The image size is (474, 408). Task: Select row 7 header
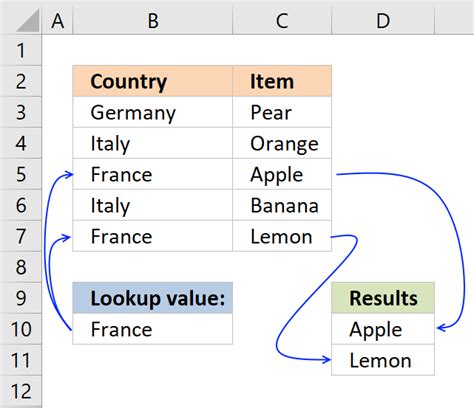click(x=21, y=236)
